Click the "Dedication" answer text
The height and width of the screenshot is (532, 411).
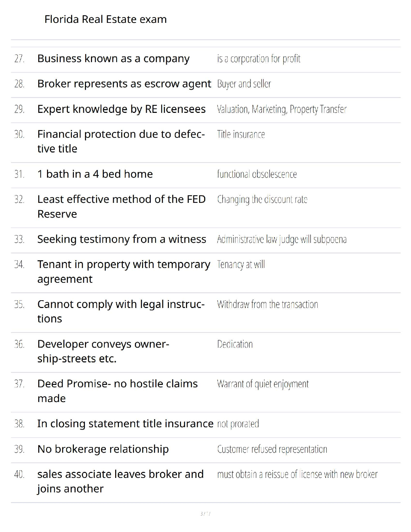pos(235,344)
